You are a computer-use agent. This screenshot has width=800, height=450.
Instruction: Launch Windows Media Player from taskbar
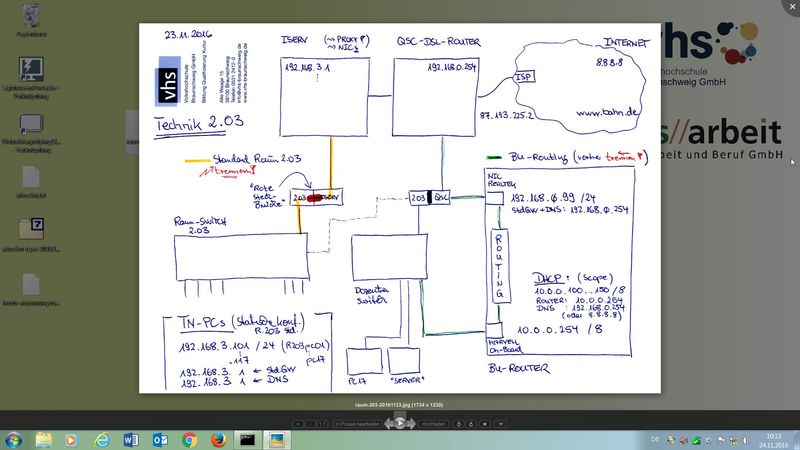(71, 440)
